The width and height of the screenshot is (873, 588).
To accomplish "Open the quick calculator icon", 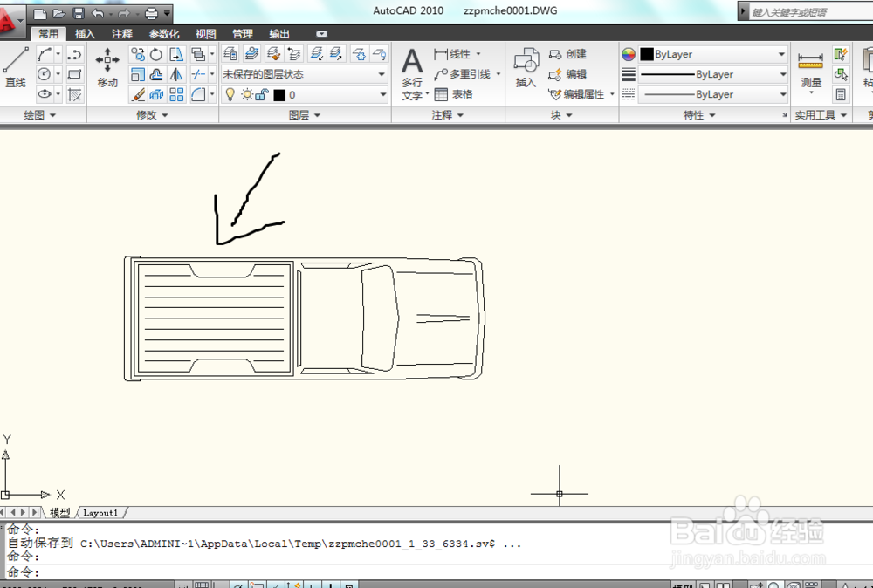I will coord(841,94).
